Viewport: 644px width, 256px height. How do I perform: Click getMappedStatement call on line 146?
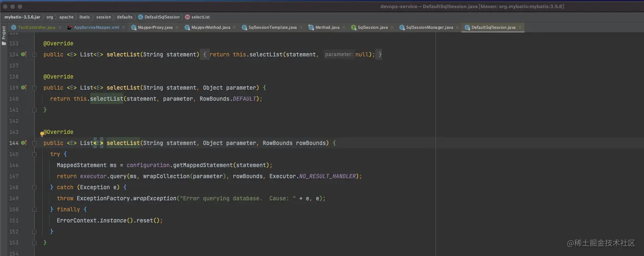(x=203, y=165)
